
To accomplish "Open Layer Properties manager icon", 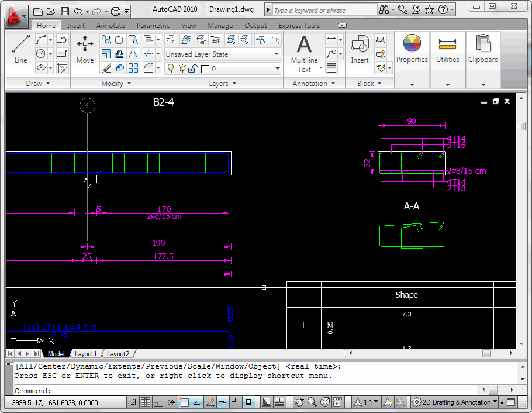I will [171, 40].
